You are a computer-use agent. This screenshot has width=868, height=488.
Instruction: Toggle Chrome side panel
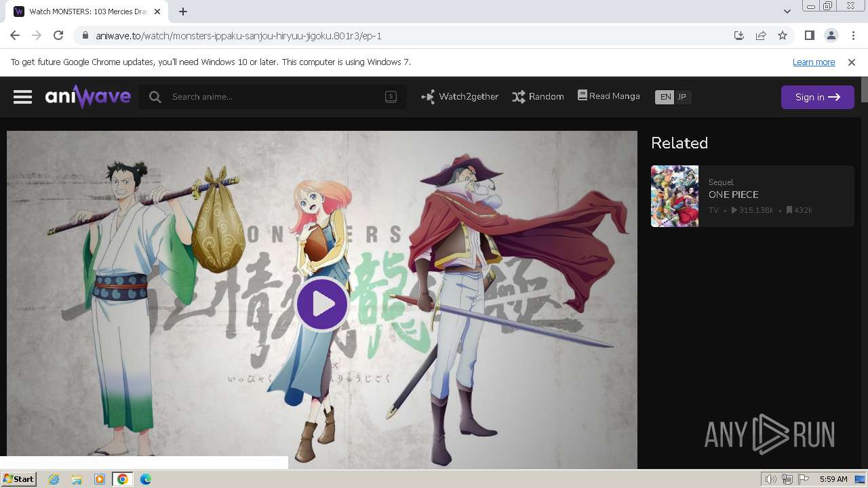click(x=809, y=35)
